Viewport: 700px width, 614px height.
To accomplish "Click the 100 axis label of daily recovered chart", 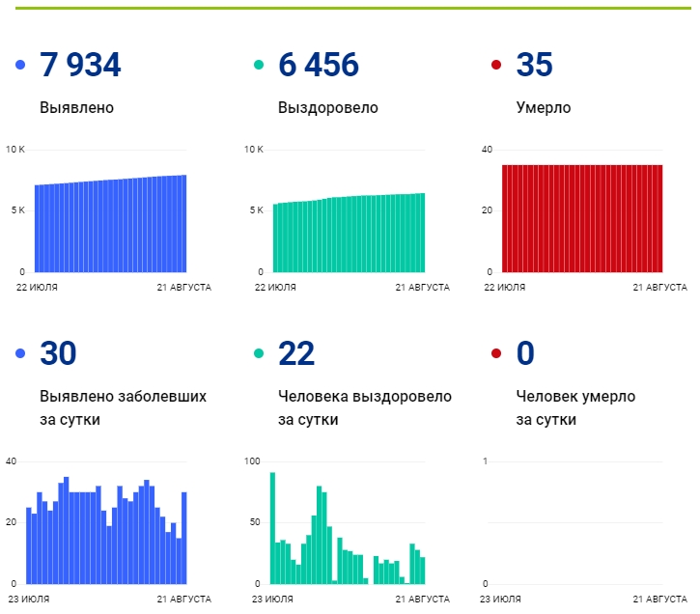I will pyautogui.click(x=252, y=461).
